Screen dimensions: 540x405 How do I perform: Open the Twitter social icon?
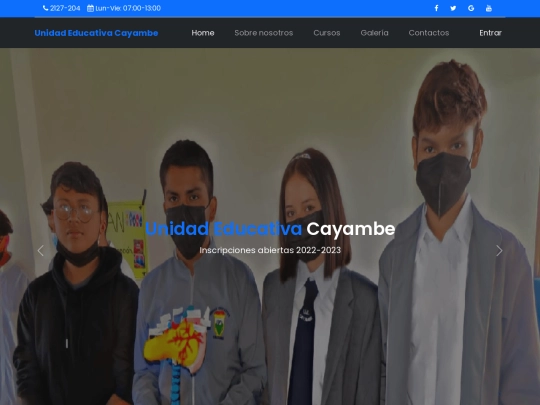(453, 8)
